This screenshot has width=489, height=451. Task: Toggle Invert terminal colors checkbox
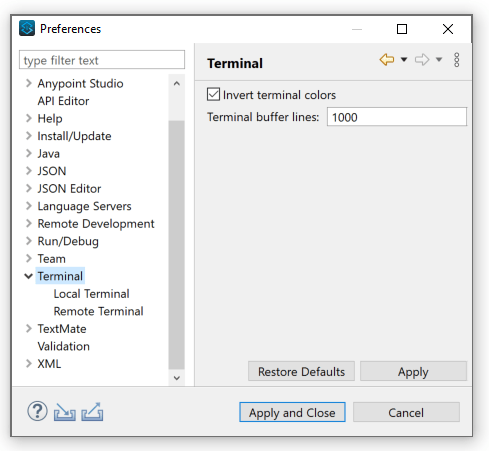point(213,94)
